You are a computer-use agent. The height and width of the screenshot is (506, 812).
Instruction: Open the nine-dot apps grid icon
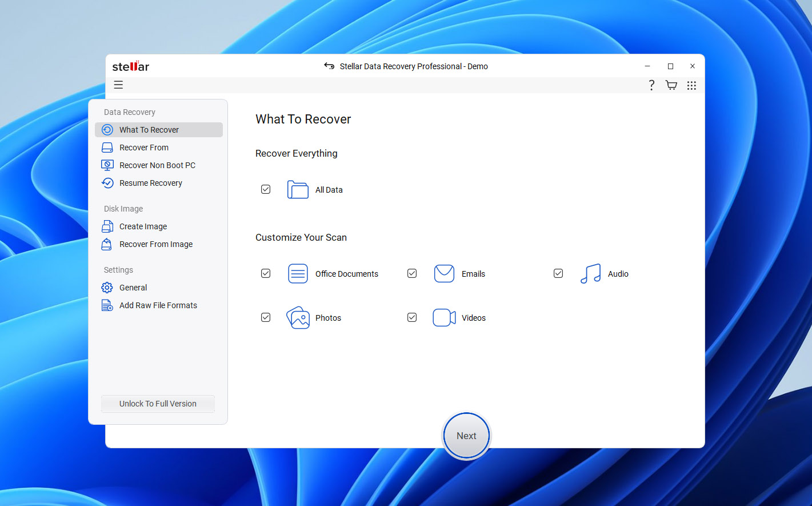(x=691, y=85)
